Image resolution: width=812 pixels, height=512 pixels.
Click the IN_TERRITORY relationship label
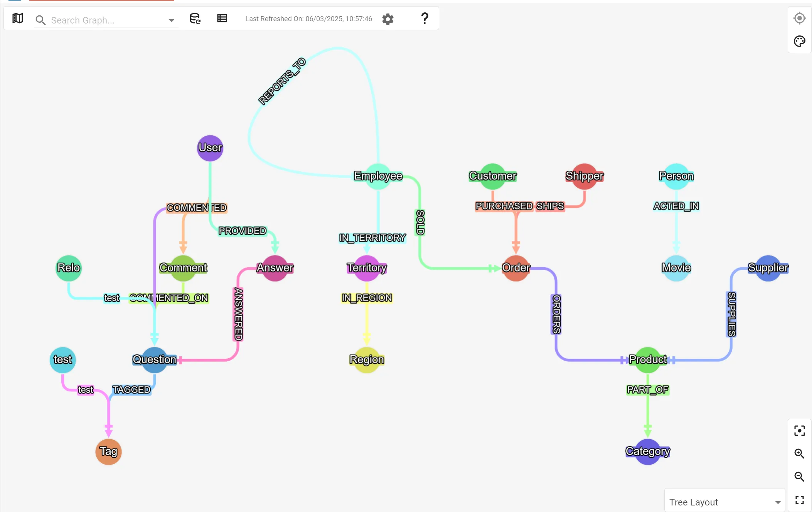(372, 238)
